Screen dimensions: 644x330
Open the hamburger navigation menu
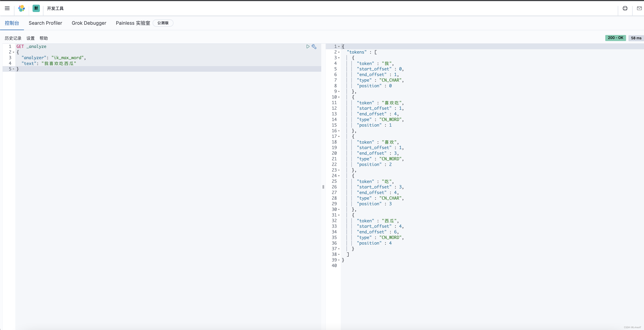[7, 8]
